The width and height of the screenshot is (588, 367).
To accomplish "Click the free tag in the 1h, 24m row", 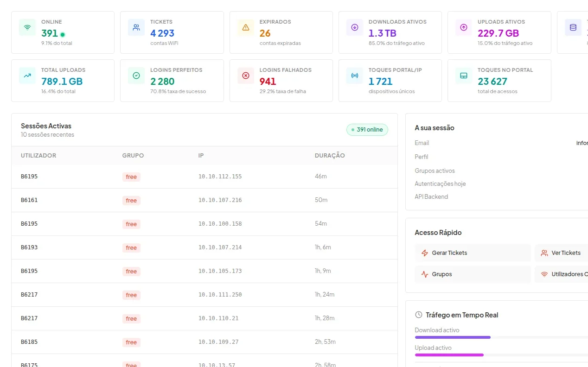I will click(131, 295).
